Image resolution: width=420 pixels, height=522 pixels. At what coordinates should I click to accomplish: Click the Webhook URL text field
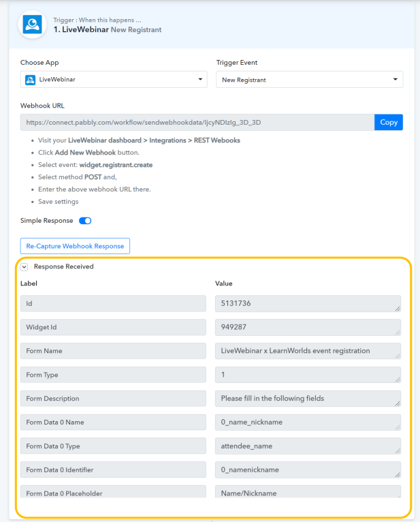[197, 123]
